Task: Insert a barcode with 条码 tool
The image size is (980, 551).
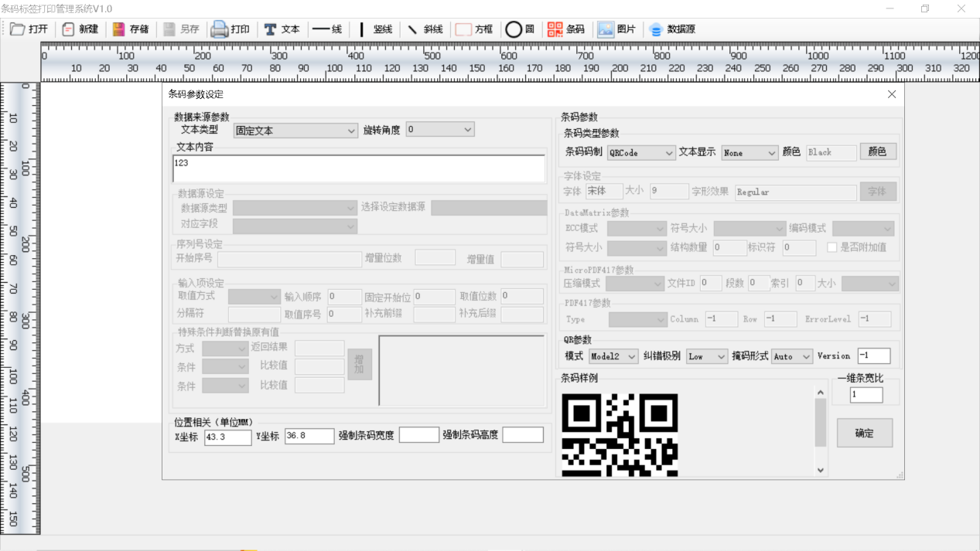Action: point(566,29)
